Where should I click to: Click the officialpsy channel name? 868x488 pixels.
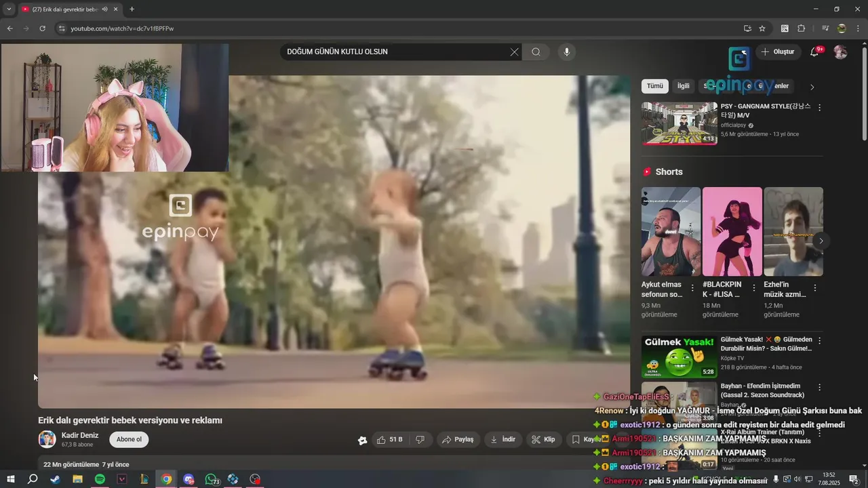pyautogui.click(x=733, y=125)
